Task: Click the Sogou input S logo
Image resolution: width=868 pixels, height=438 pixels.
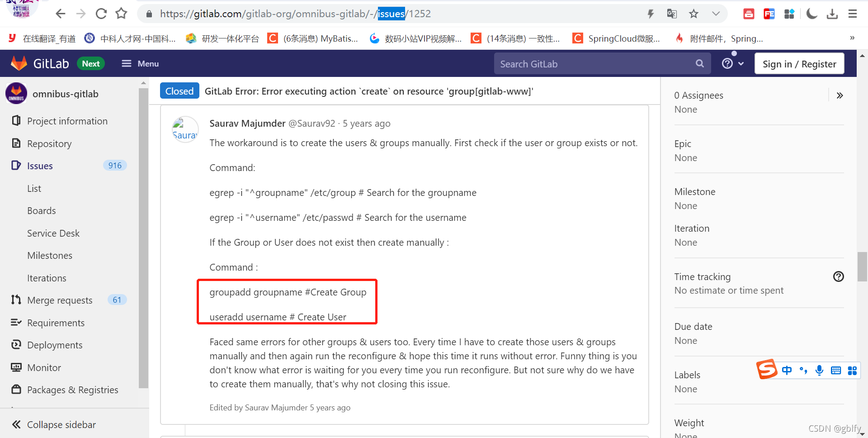Action: pyautogui.click(x=767, y=369)
